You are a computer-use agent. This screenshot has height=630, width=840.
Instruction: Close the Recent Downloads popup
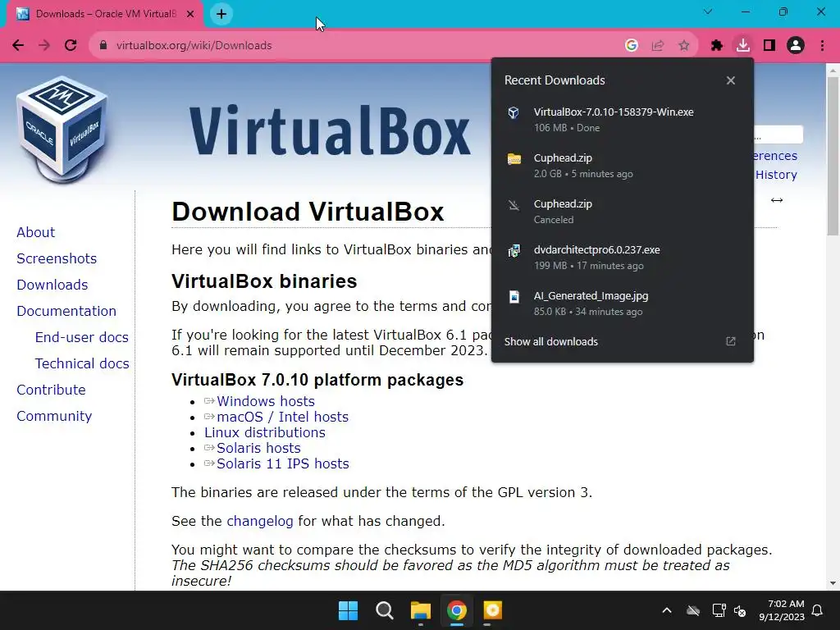[731, 80]
